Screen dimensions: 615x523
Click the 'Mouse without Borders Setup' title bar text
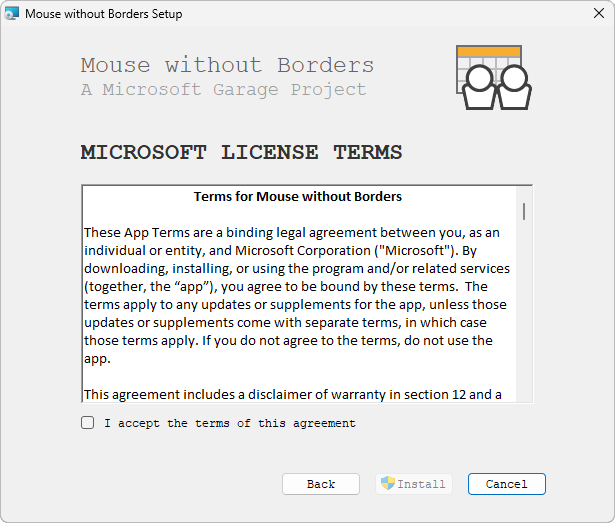pyautogui.click(x=103, y=15)
